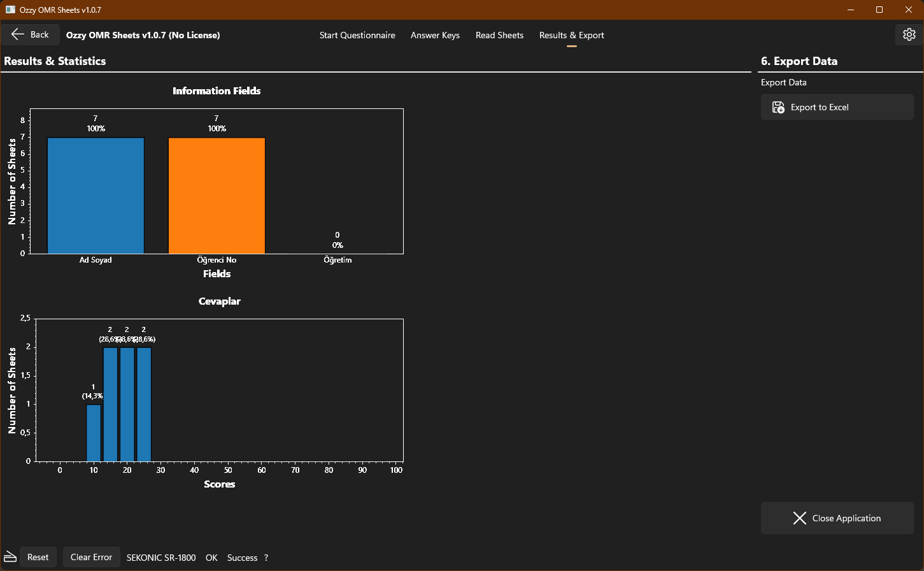Image resolution: width=924 pixels, height=571 pixels.
Task: Click the SEKONIC SR-1800 status text
Action: click(x=161, y=558)
